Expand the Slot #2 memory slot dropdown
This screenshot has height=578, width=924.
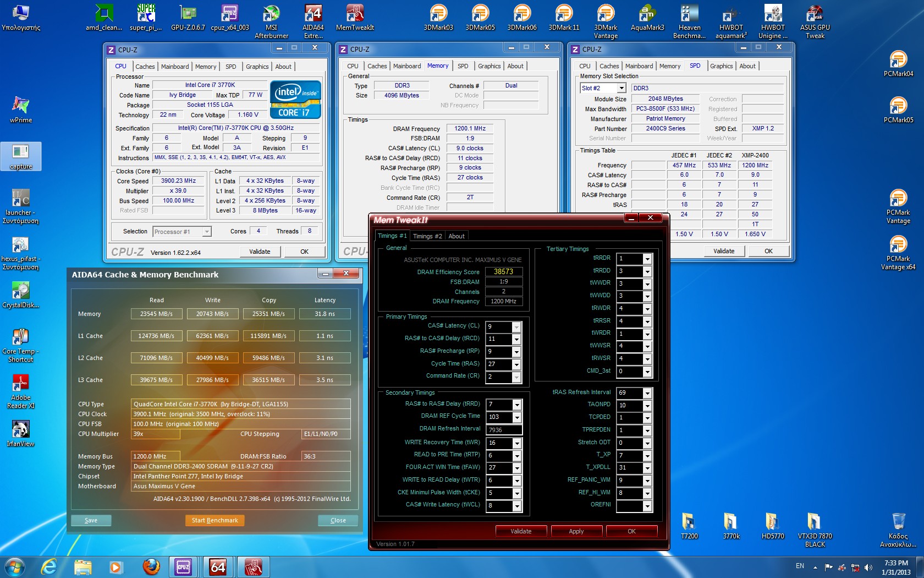click(621, 88)
